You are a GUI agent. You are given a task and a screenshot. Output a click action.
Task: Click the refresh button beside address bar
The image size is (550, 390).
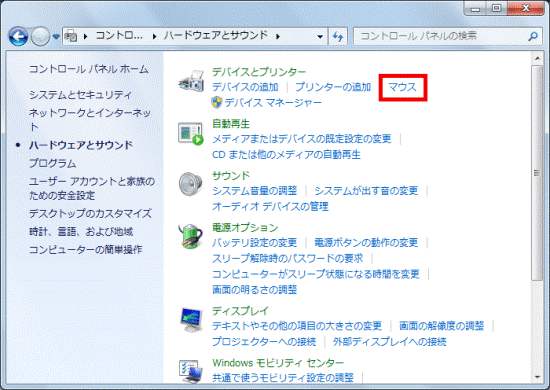(x=338, y=36)
